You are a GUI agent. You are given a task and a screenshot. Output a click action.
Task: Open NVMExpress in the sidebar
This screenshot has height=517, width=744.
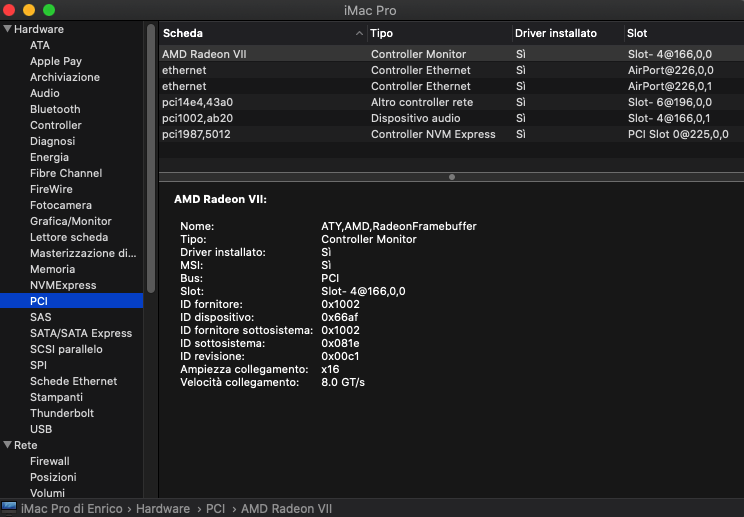point(63,285)
